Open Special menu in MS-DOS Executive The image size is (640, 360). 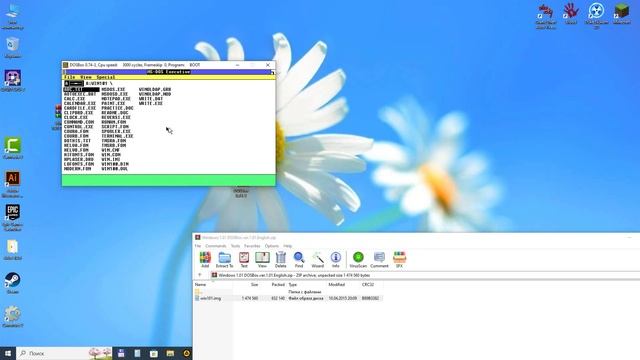click(106, 77)
